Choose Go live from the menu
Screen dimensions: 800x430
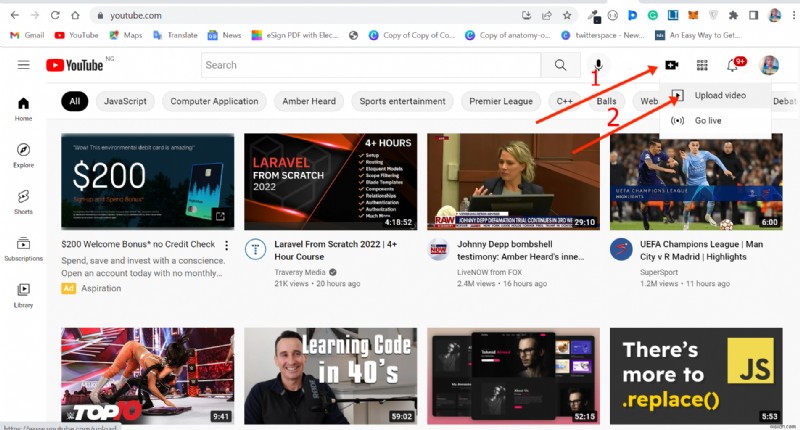coord(714,121)
